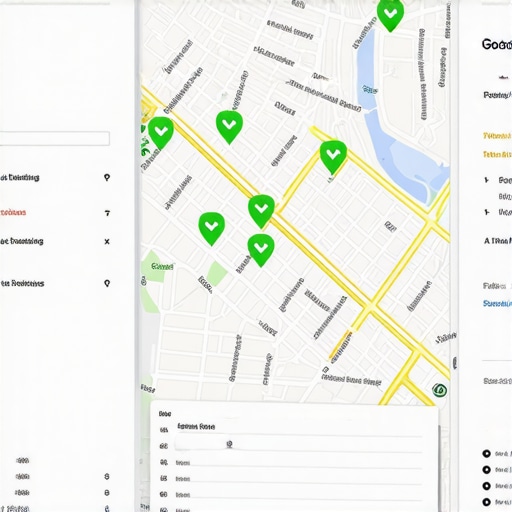
Task: Open the green pin at the yellow road's corner bend
Action: [x=333, y=157]
